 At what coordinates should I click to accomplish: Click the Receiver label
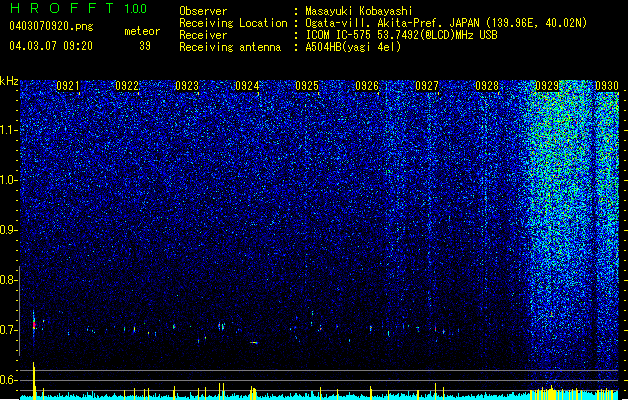(203, 35)
